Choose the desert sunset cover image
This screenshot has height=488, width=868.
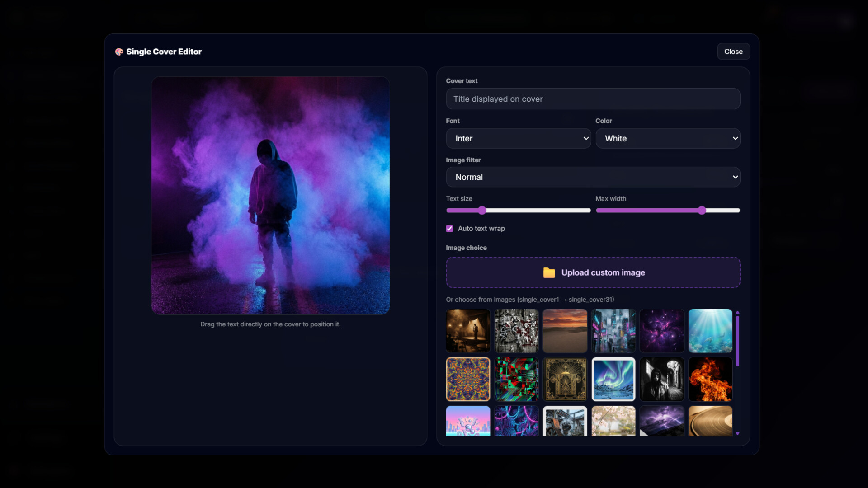click(565, 331)
